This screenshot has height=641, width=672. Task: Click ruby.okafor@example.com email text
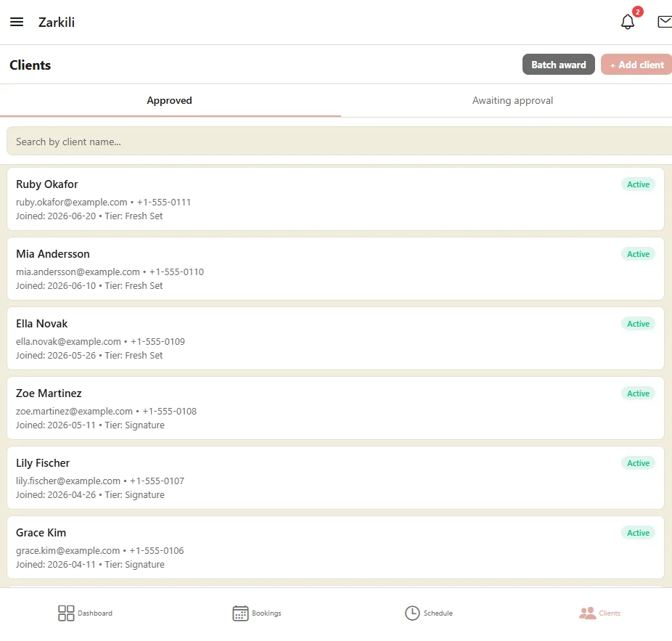pyautogui.click(x=72, y=202)
